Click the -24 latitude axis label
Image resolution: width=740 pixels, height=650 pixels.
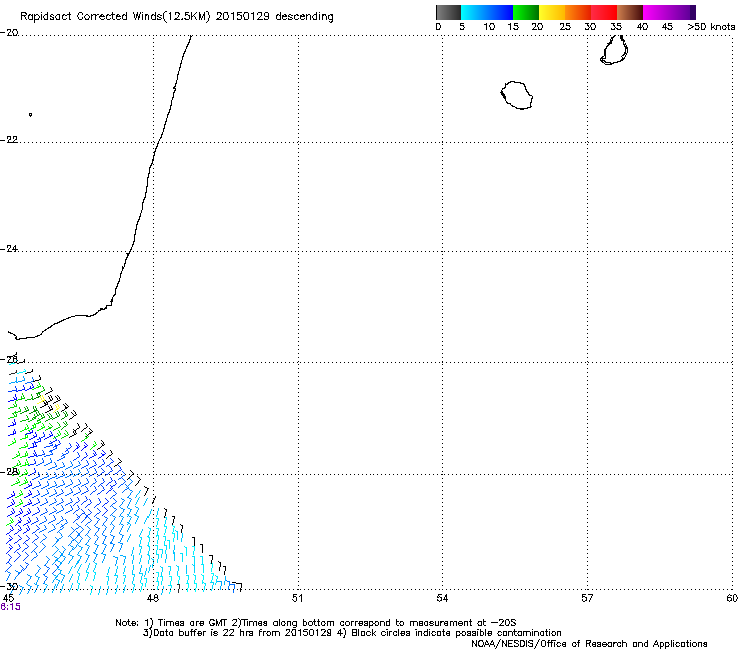[x=9, y=249]
